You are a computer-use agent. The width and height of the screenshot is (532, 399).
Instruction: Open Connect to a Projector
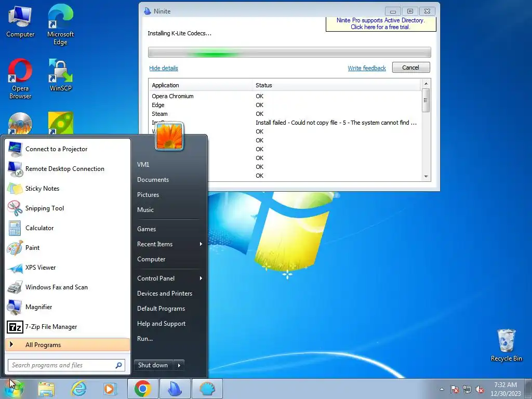tap(68, 149)
